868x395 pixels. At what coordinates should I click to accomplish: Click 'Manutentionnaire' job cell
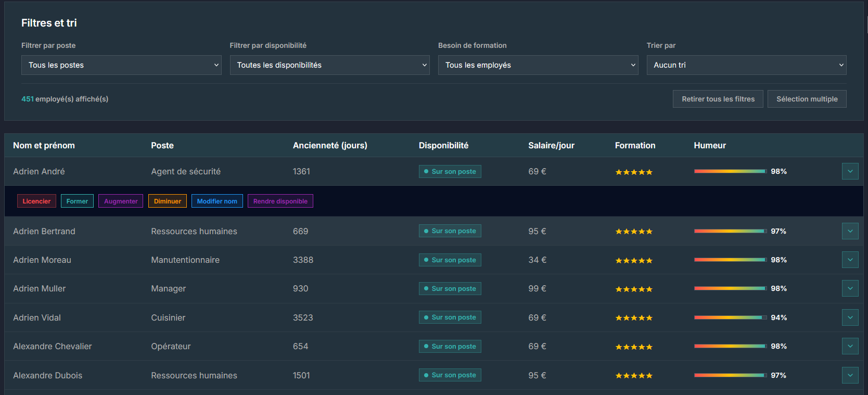[x=185, y=260]
